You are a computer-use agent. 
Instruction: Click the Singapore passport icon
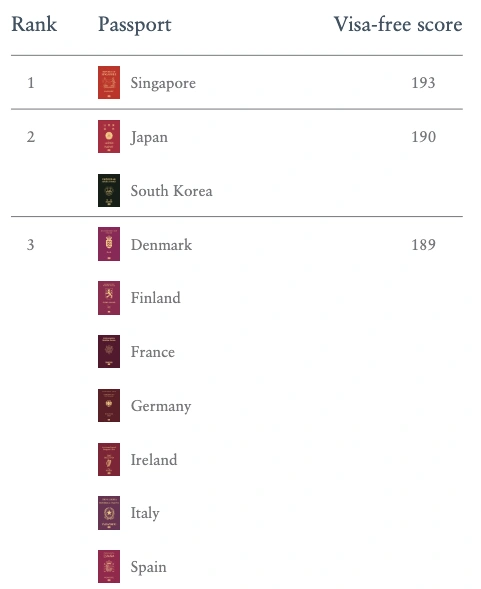[109, 83]
